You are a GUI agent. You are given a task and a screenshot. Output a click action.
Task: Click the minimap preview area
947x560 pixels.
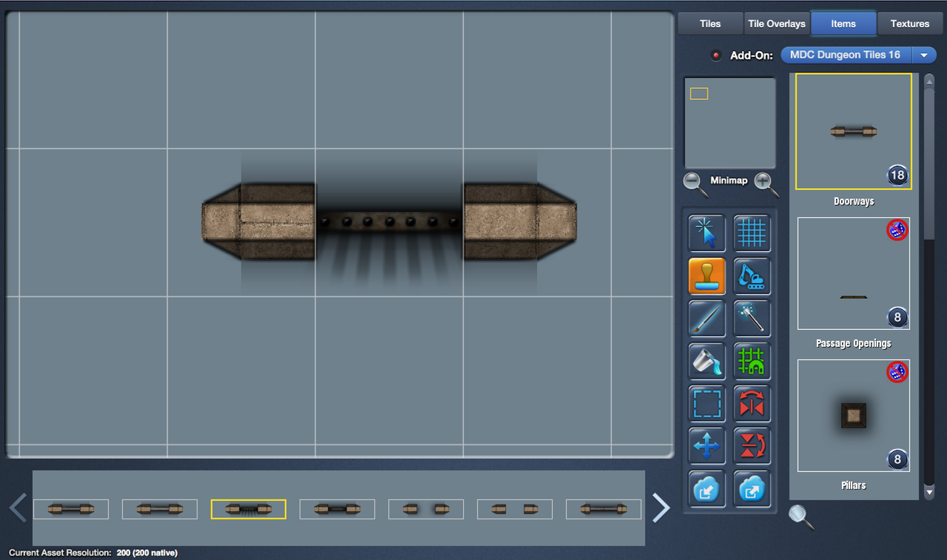tap(729, 123)
